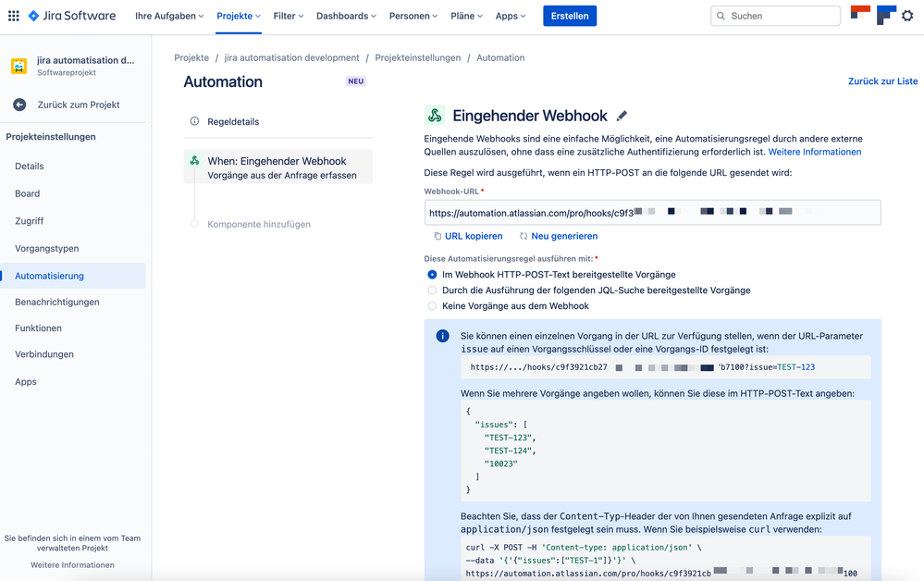The height and width of the screenshot is (581, 924).
Task: Select Keine Vorgänge aus dem Webhook
Action: tap(432, 306)
